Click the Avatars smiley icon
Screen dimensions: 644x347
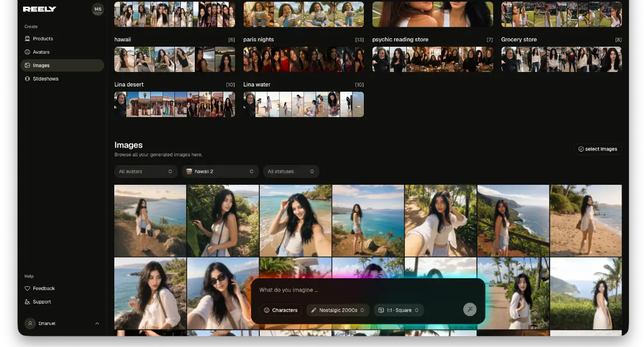click(x=27, y=52)
